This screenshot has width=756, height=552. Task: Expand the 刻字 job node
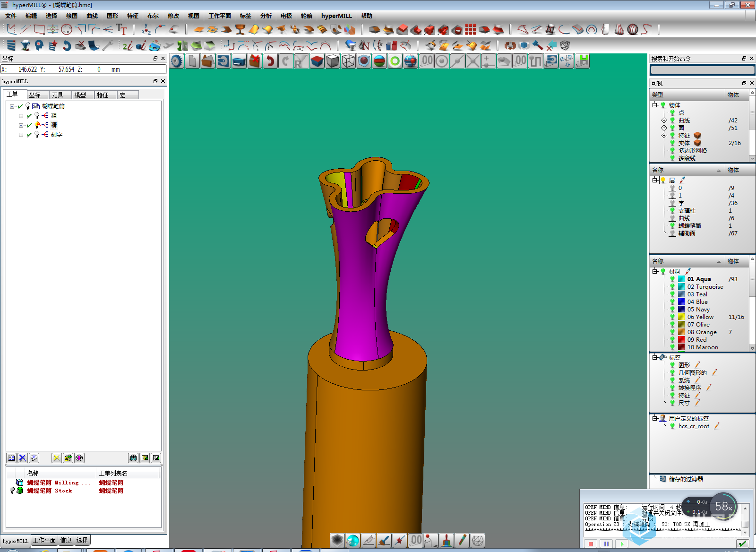click(21, 135)
